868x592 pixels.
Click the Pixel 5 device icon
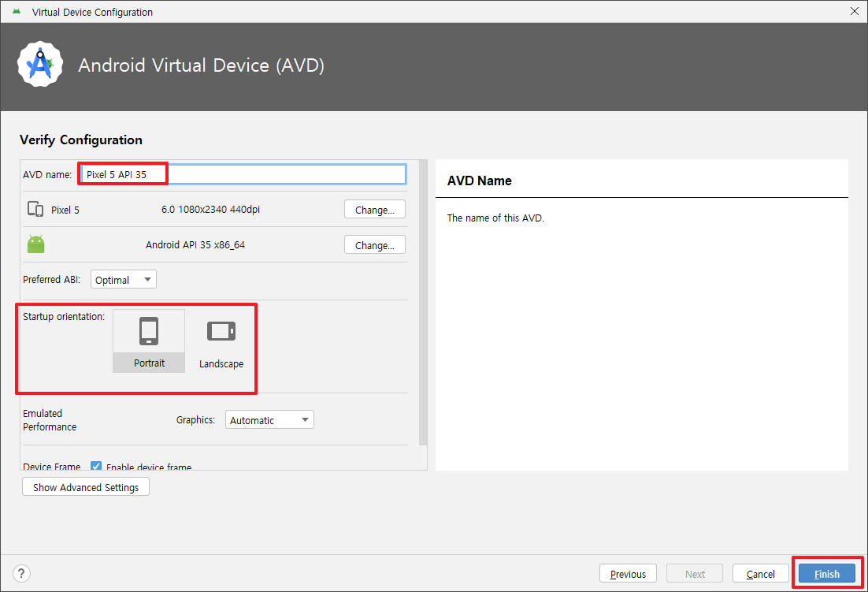coord(35,210)
